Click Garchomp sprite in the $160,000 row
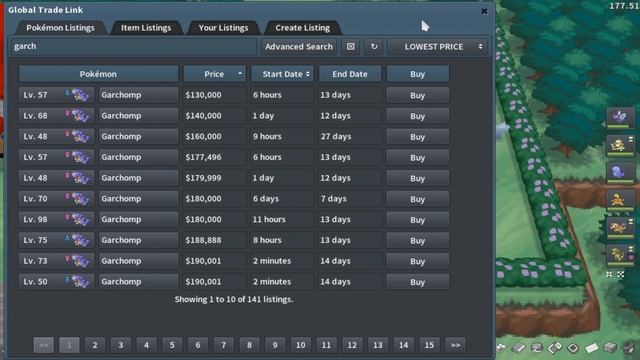 click(80, 137)
